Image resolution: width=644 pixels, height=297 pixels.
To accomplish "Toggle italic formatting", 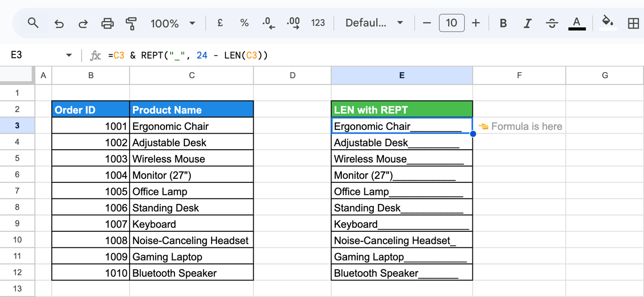I will click(x=528, y=23).
